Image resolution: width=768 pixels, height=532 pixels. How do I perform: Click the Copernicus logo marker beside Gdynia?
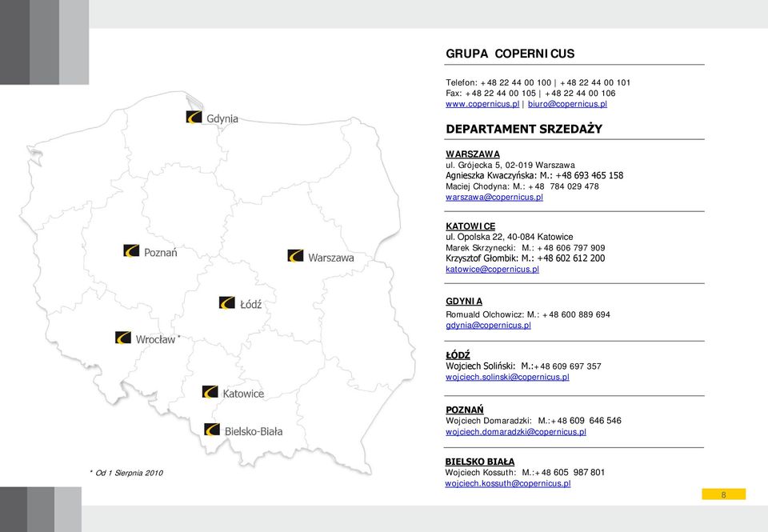tap(194, 117)
